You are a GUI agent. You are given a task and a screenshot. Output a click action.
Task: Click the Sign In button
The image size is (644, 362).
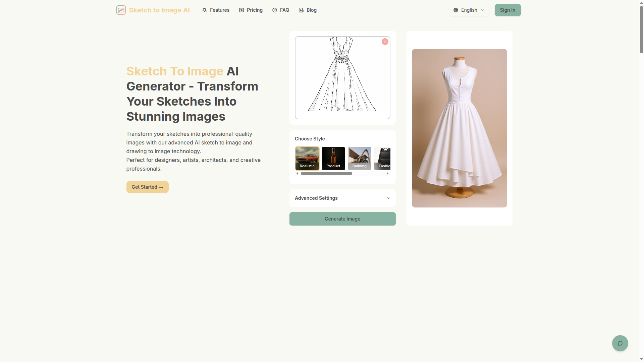point(507,10)
